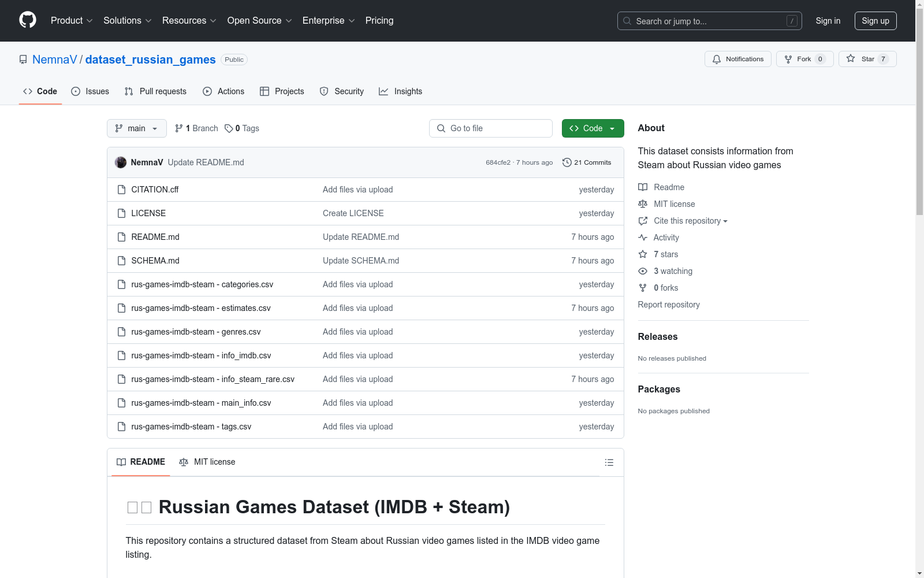Click the book icon beside Readme in About
The width and height of the screenshot is (924, 578).
pos(643,187)
